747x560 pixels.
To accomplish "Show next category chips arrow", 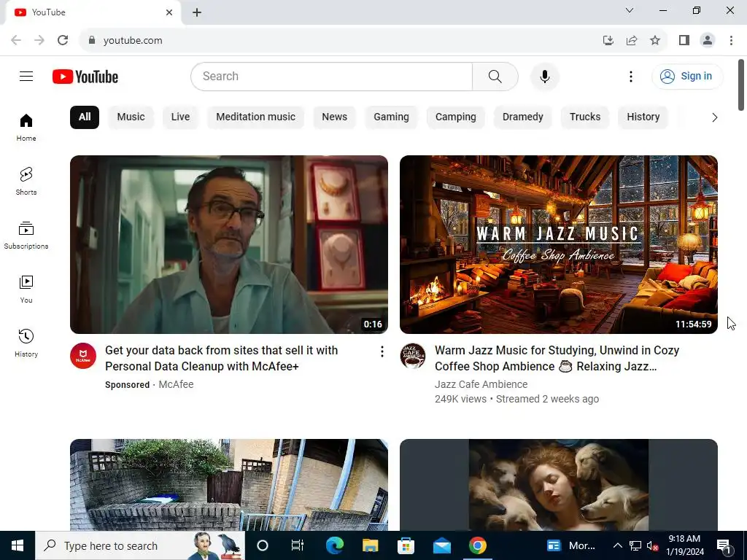I will tap(714, 117).
